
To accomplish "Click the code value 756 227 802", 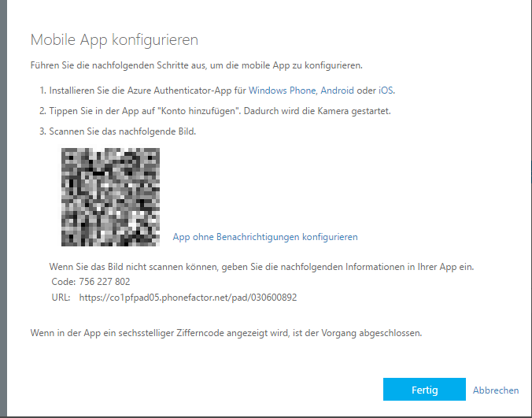I will click(105, 282).
